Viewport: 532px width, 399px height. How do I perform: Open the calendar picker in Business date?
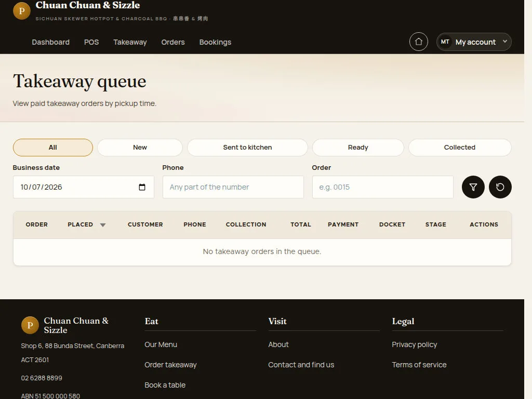coord(142,187)
